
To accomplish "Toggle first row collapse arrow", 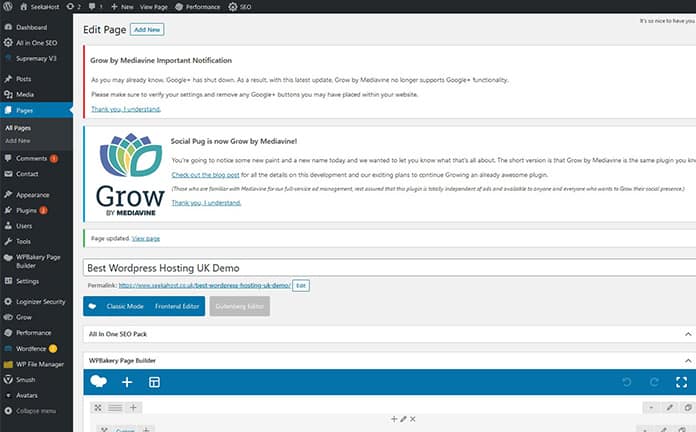I will point(651,408).
